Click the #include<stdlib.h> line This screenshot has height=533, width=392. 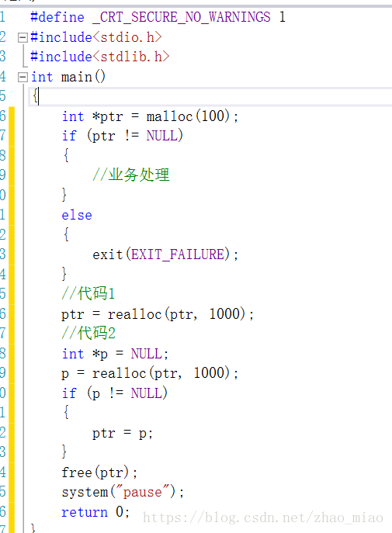coord(100,57)
